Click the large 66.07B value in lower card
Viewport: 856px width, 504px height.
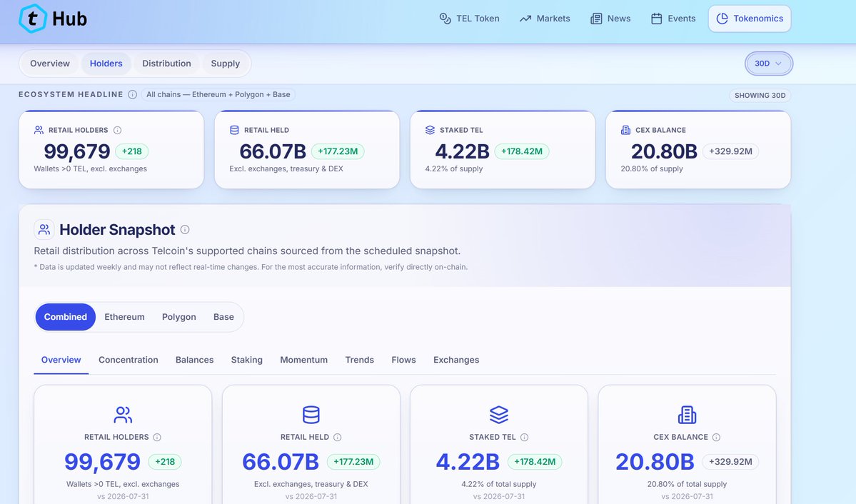pyautogui.click(x=281, y=462)
